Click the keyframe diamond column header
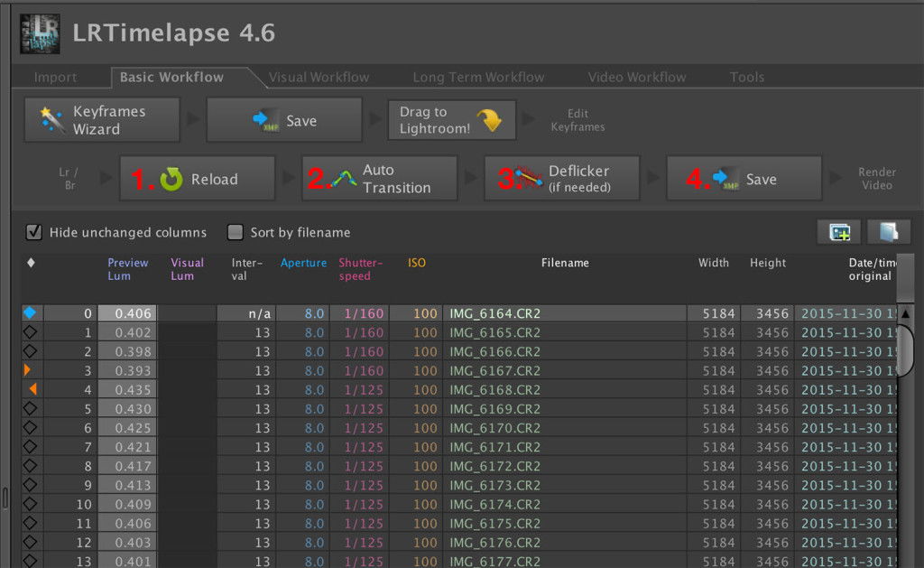The height and width of the screenshot is (568, 924). point(32,263)
